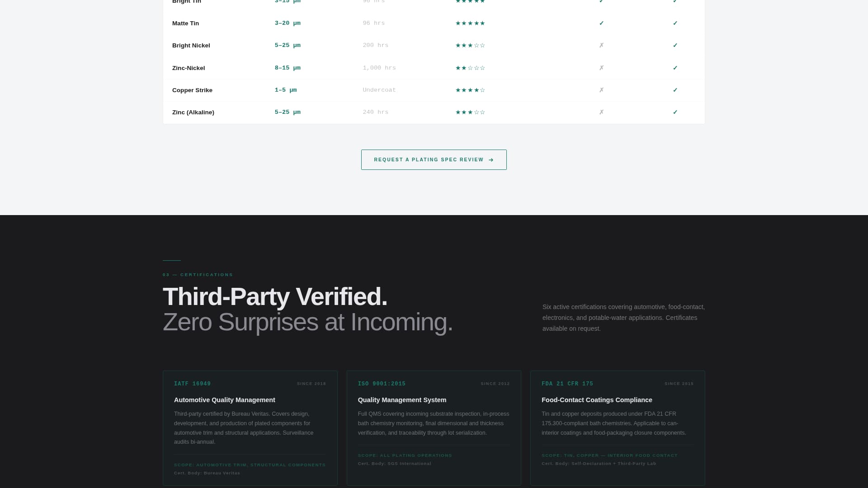The width and height of the screenshot is (868, 488).
Task: Click the five-star rating for Matte Tin
Action: (x=470, y=23)
